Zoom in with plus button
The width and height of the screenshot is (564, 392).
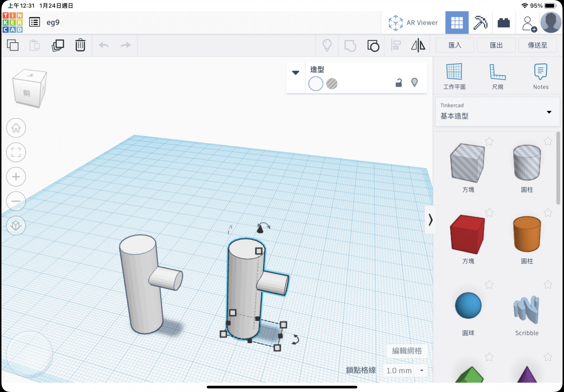point(16,177)
